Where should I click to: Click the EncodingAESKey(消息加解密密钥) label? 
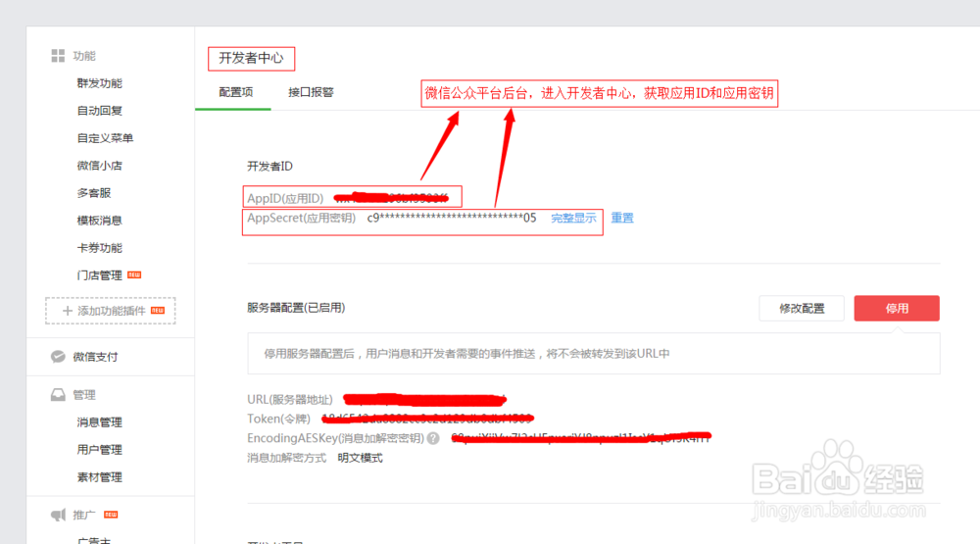point(335,438)
